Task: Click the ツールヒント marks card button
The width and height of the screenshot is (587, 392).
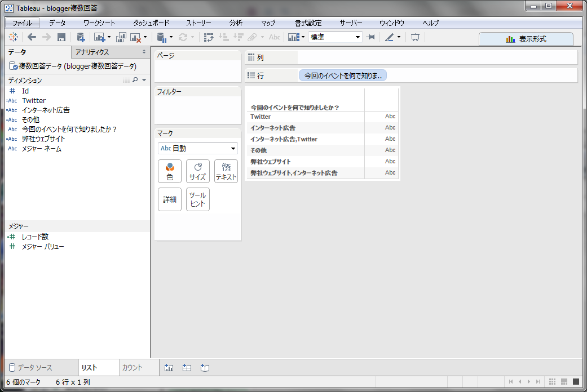Action: tap(198, 199)
